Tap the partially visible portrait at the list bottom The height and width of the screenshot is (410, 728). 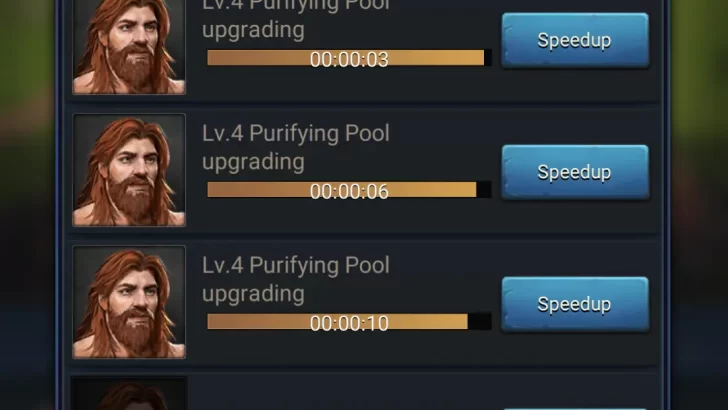click(x=129, y=394)
